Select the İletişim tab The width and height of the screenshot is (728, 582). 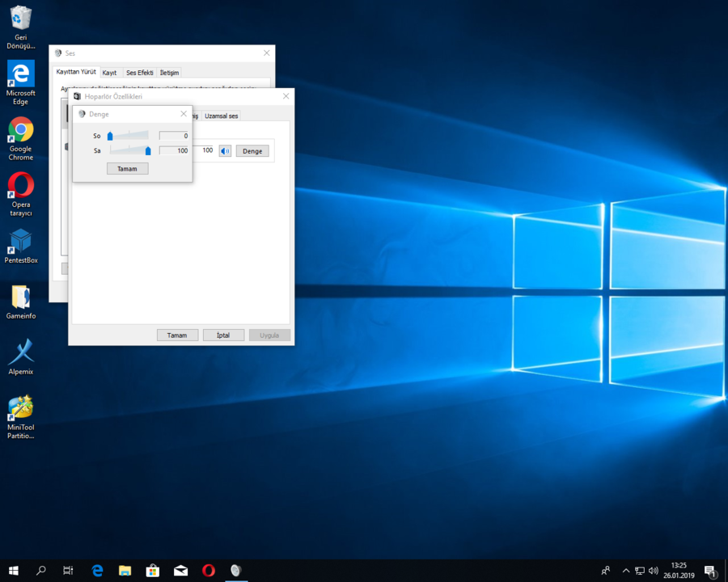pos(169,73)
